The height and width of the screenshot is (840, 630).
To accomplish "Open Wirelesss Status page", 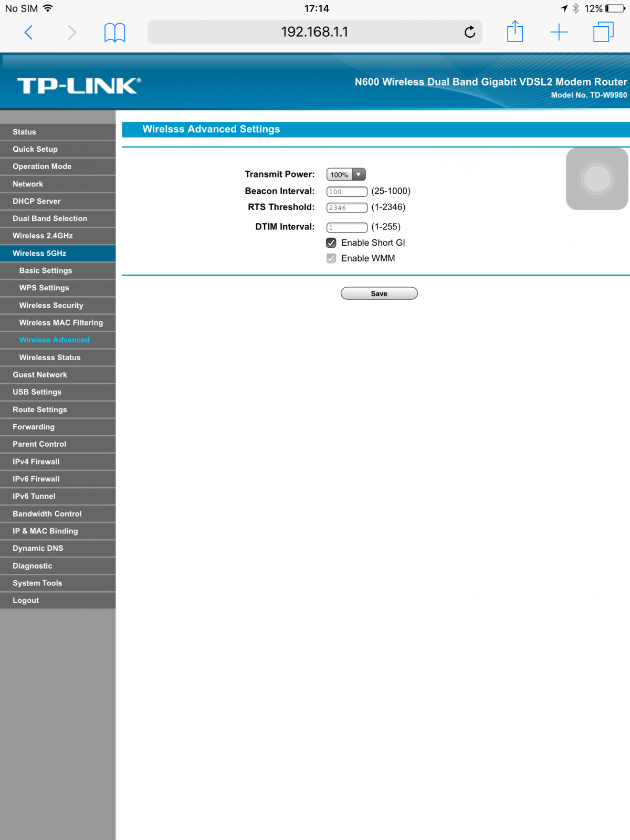I will click(58, 358).
